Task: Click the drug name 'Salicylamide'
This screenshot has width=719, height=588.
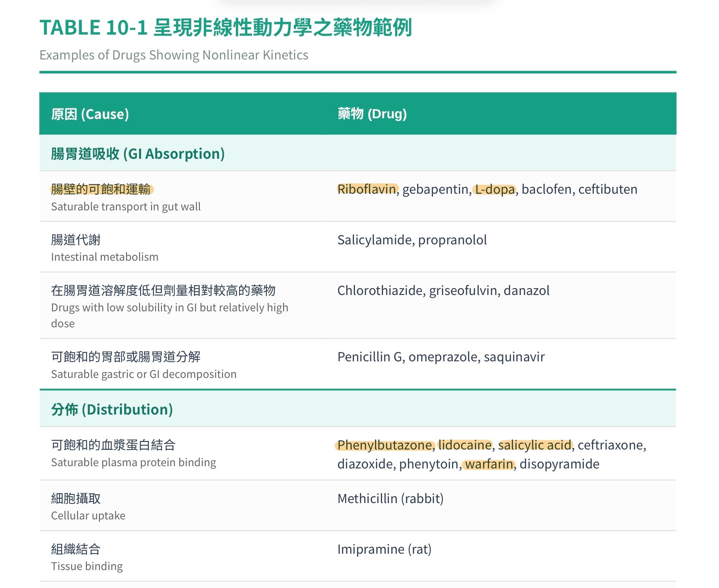Action: tap(375, 240)
